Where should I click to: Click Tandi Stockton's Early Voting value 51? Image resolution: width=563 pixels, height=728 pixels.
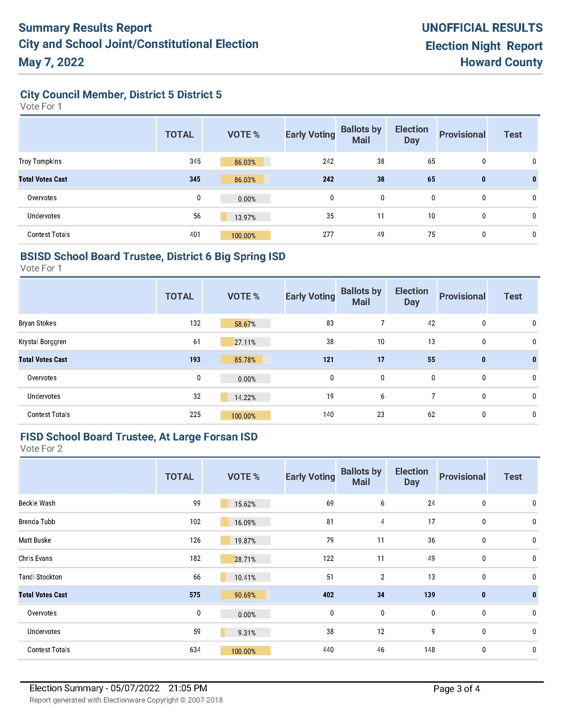330,577
